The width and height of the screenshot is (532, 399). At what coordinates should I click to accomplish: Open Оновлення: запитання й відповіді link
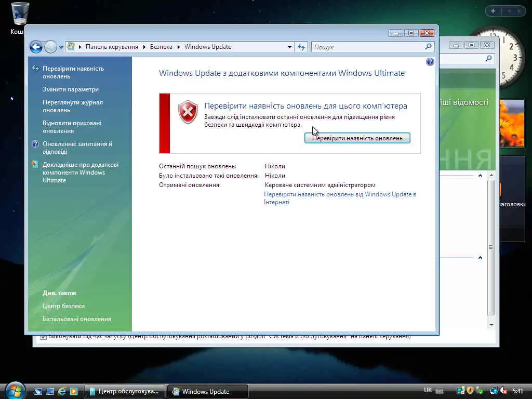coord(77,148)
